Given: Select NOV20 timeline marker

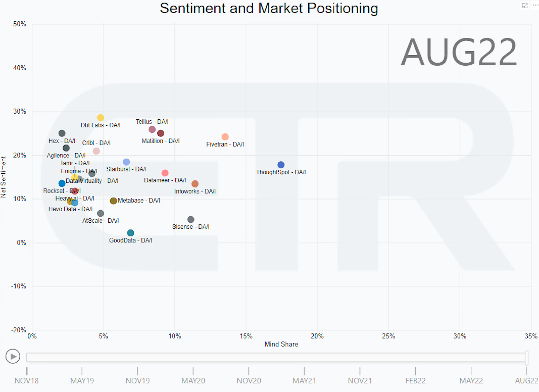Looking at the screenshot, I should click(249, 381).
